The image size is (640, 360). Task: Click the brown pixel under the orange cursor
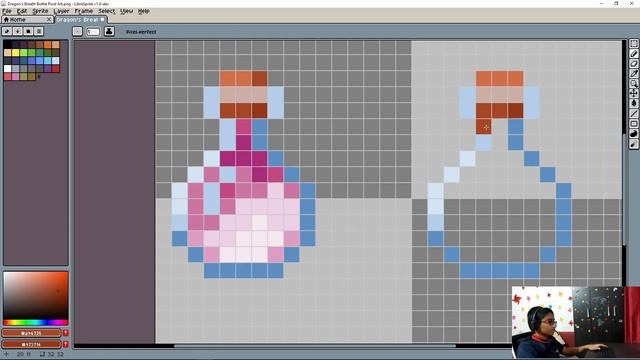pos(484,127)
